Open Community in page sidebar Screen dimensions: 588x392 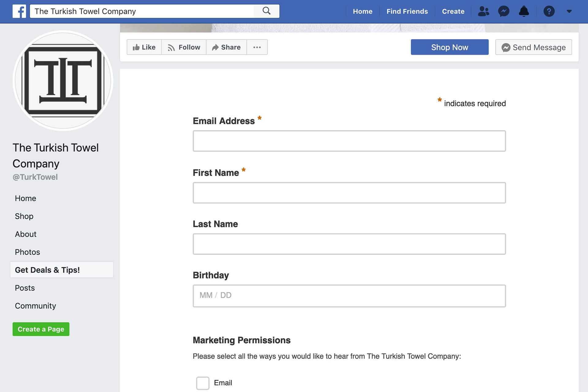(36, 306)
